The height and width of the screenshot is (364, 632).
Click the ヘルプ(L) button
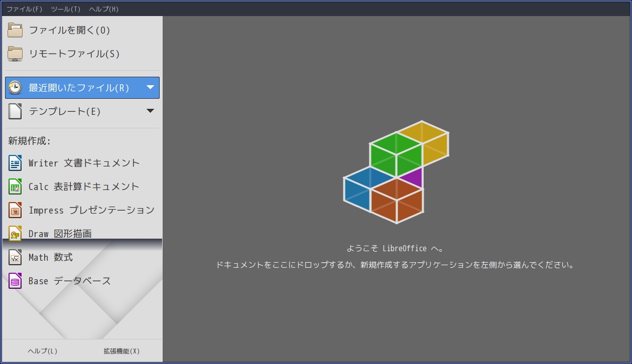click(42, 351)
